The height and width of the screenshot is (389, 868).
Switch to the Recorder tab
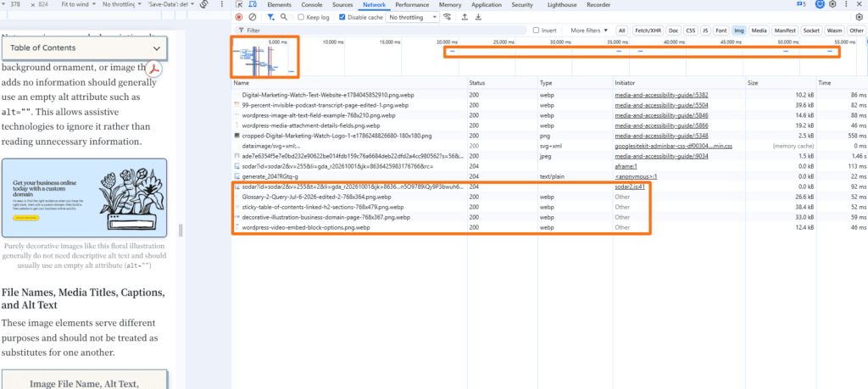click(598, 5)
